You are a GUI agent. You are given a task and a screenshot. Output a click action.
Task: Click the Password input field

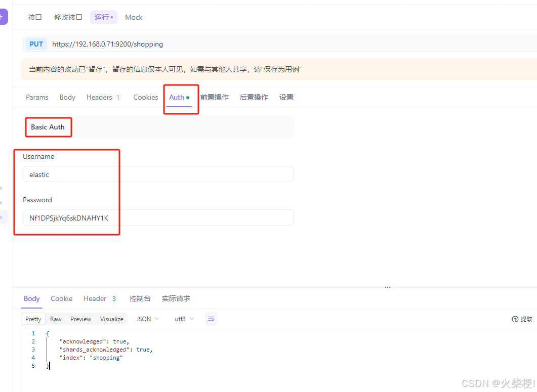pyautogui.click(x=158, y=217)
